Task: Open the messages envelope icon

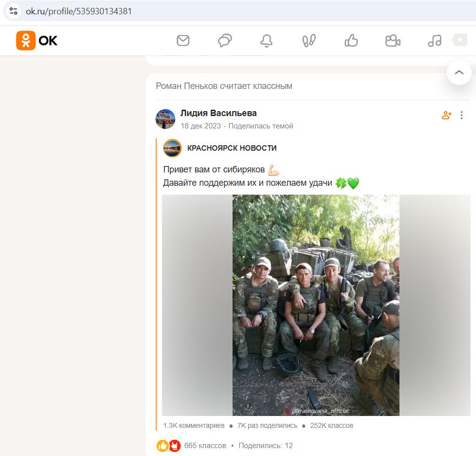Action: point(183,41)
